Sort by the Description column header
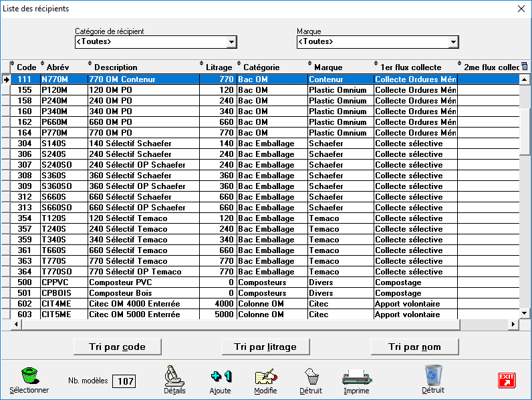The width and height of the screenshot is (532, 400). 116,67
